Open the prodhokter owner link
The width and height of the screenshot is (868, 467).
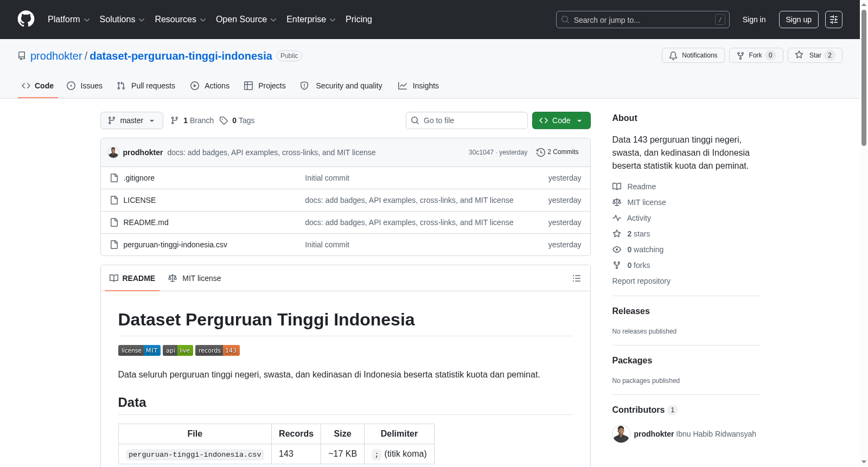(x=56, y=56)
